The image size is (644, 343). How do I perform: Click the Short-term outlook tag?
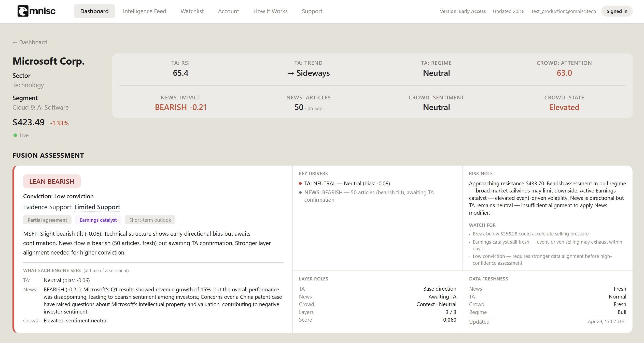point(150,220)
